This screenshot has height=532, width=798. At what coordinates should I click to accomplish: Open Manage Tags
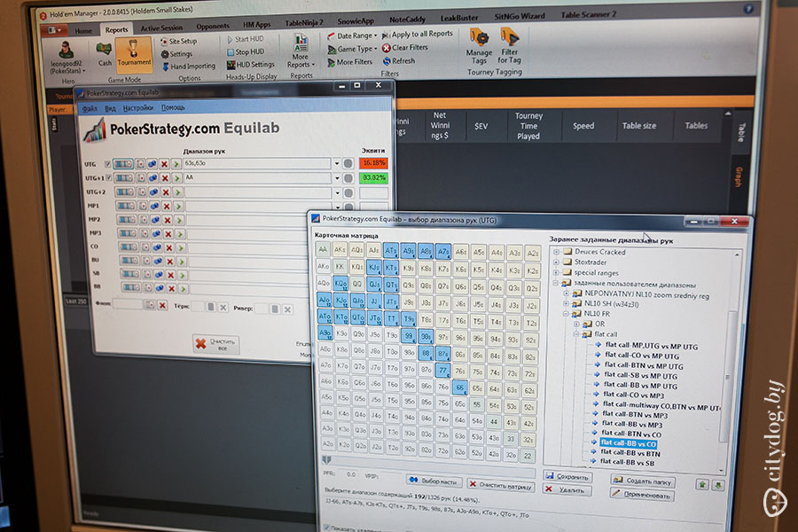[479, 47]
